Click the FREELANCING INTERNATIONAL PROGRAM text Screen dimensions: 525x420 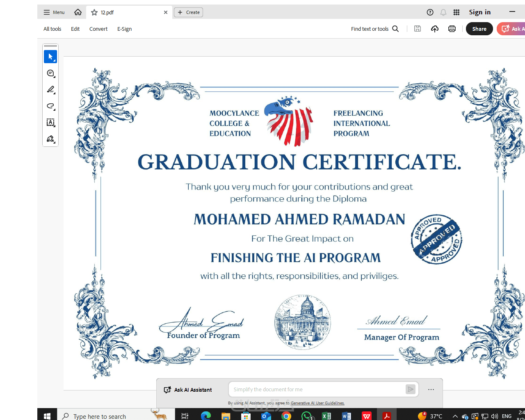[x=361, y=123]
